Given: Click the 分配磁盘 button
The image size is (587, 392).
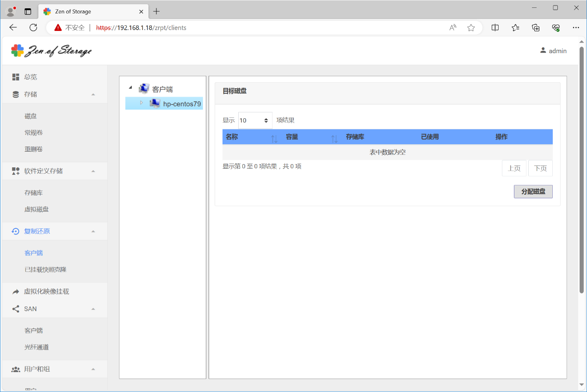Looking at the screenshot, I should 533,191.
